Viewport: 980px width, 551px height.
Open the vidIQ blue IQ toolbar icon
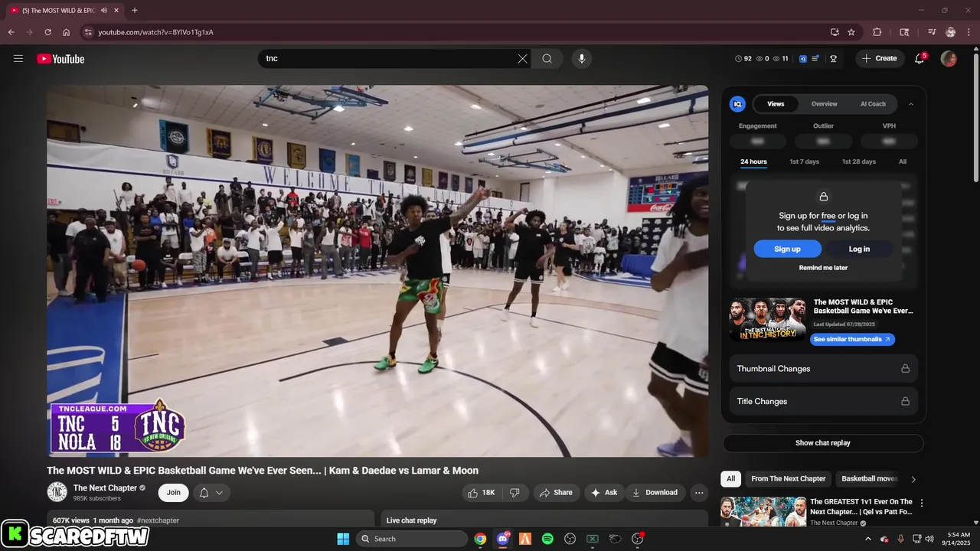(803, 59)
